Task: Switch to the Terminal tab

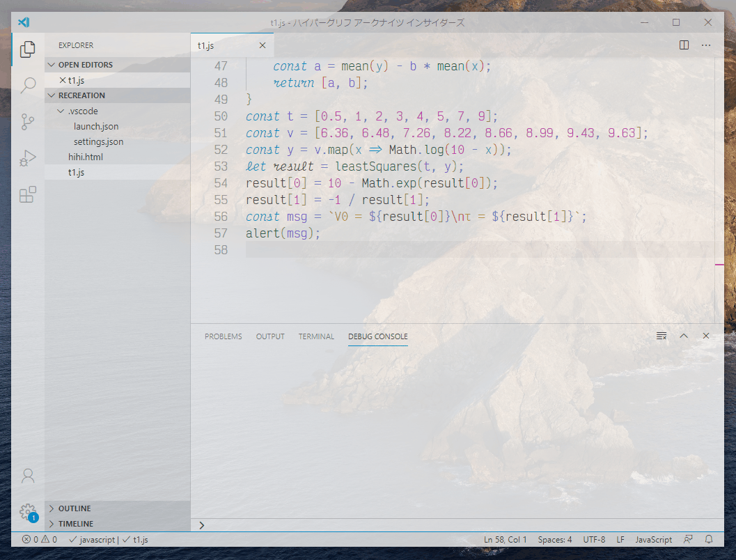Action: coord(316,336)
